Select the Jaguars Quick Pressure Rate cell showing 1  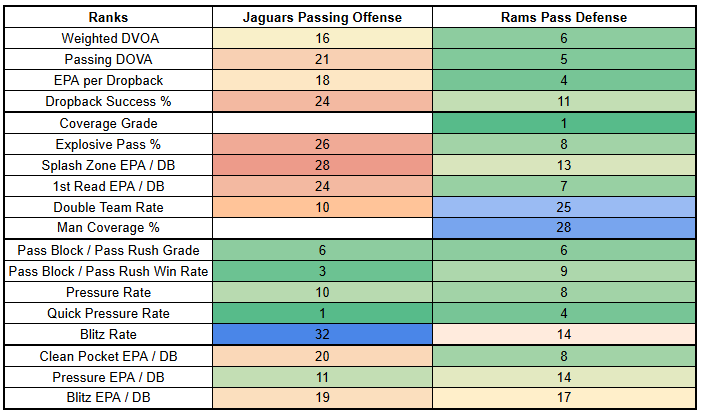click(x=322, y=314)
